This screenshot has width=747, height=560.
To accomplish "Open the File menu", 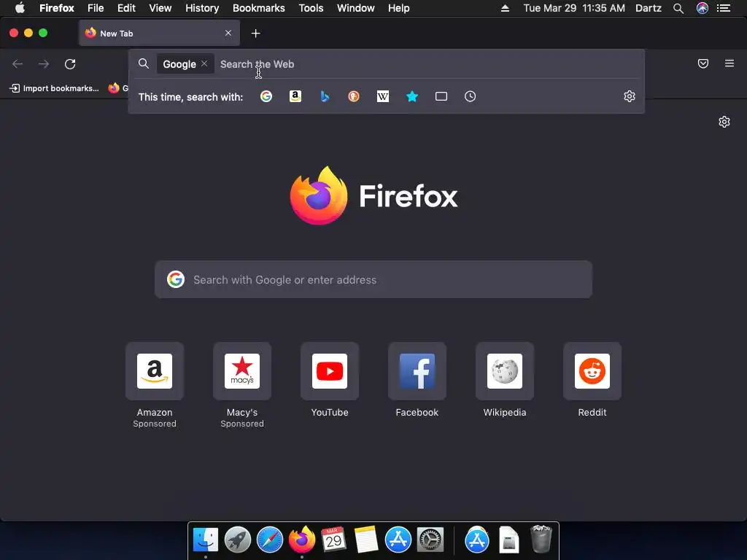I will click(96, 8).
